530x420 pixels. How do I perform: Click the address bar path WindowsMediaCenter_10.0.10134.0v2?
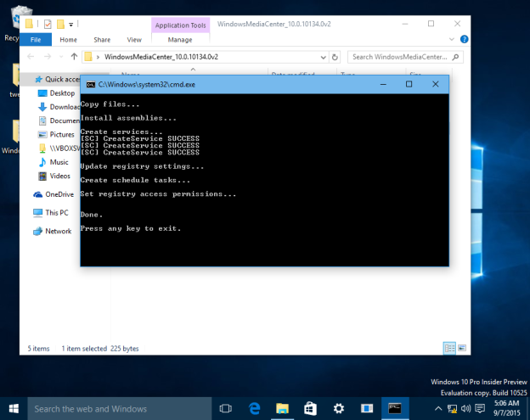[161, 57]
